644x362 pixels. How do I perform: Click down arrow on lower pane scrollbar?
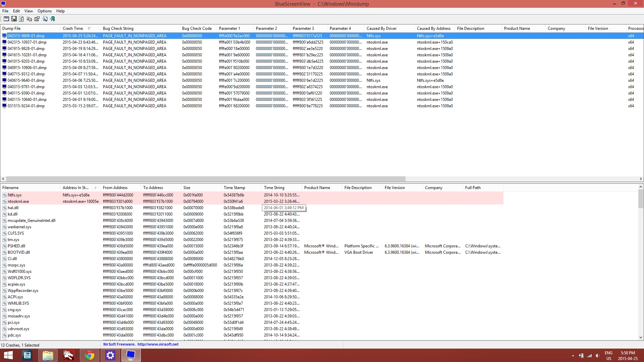pos(641,338)
